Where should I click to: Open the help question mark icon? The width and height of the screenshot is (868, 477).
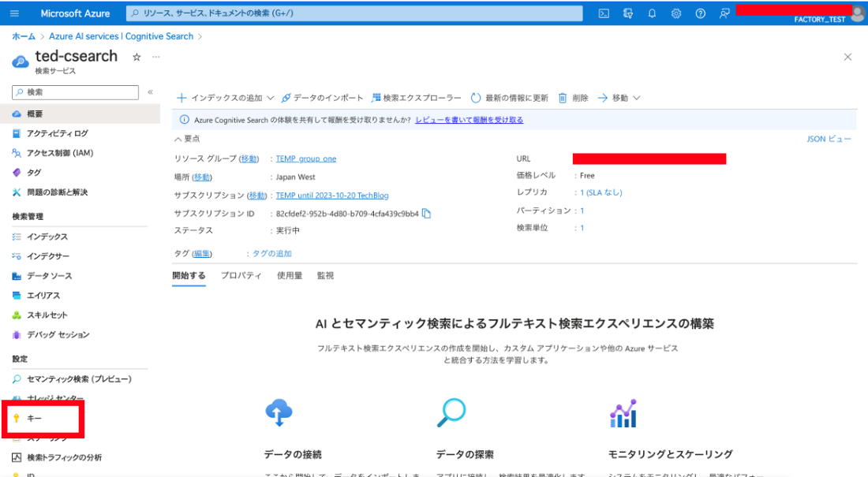tap(700, 13)
